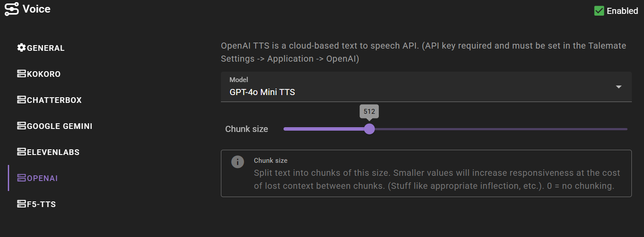The width and height of the screenshot is (644, 237).
Task: Click the server icon beside ElevenLabs
Action: coord(21,152)
